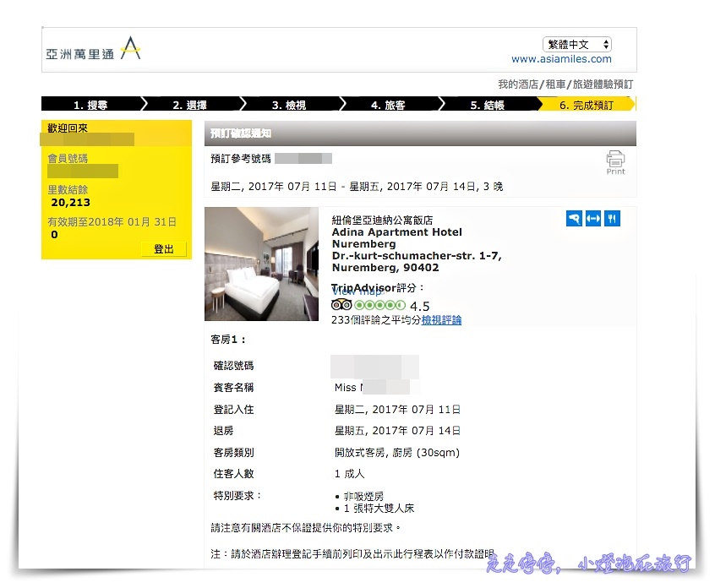715x588 pixels.
Task: Click the 歡迎回來 greeting
Action: 68,128
